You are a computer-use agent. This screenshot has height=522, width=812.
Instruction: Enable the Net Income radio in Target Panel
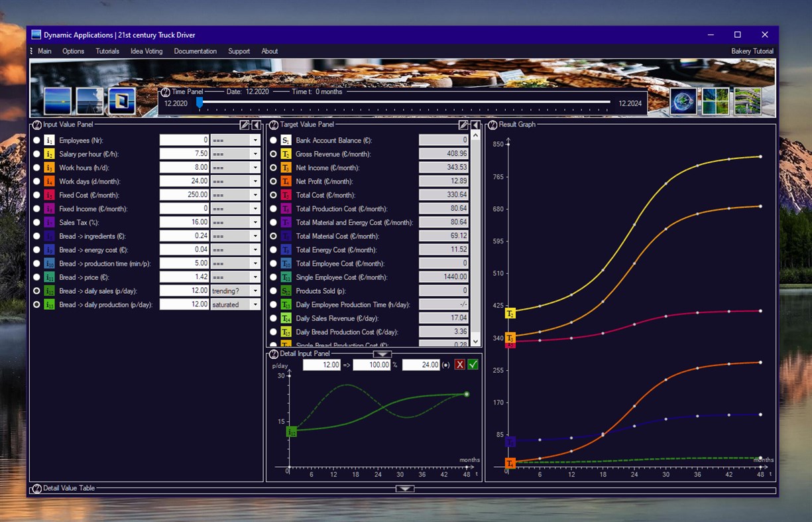[x=272, y=168]
